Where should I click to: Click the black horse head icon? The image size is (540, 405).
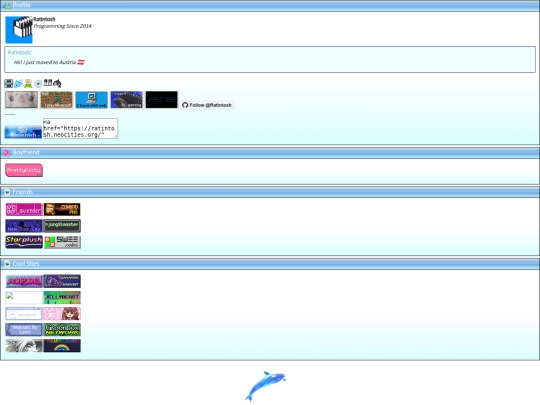tap(57, 83)
